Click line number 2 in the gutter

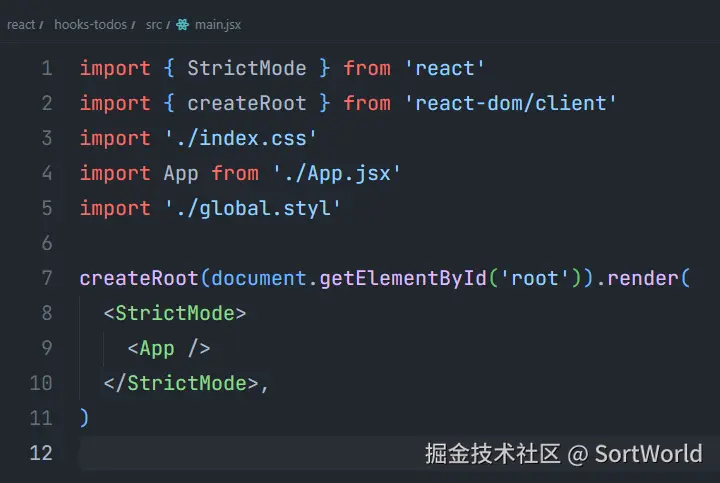[x=47, y=103]
